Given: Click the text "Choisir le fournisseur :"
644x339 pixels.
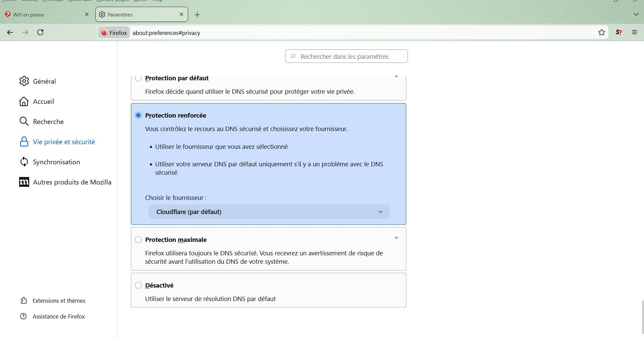Looking at the screenshot, I should (176, 198).
